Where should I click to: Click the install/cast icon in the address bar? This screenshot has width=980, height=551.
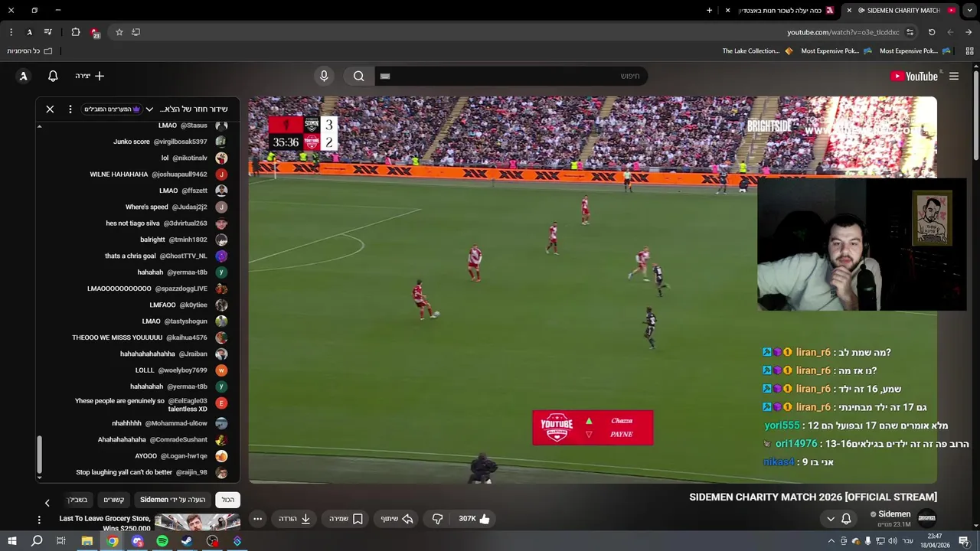tap(136, 32)
